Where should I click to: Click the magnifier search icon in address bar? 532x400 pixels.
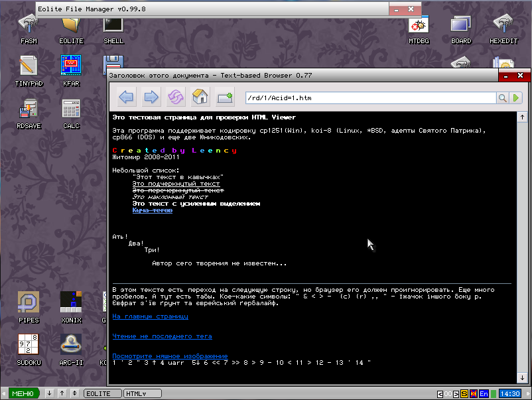pos(503,98)
